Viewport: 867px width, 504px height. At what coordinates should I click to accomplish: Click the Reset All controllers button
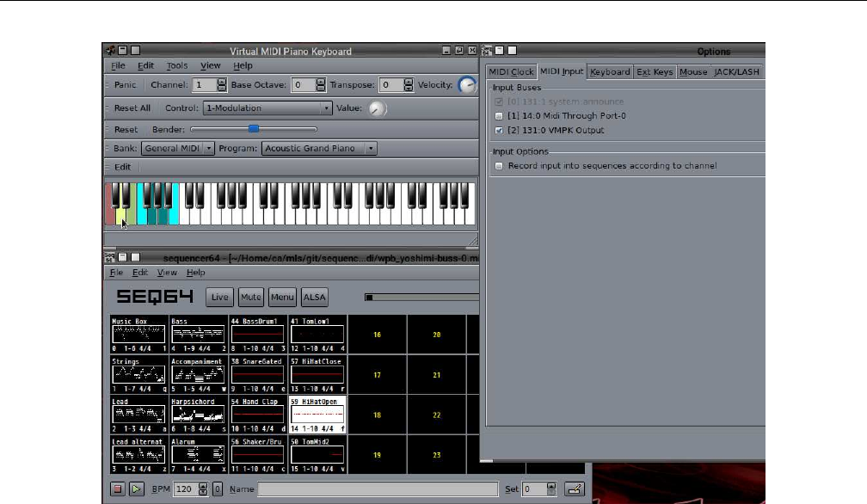click(x=132, y=108)
